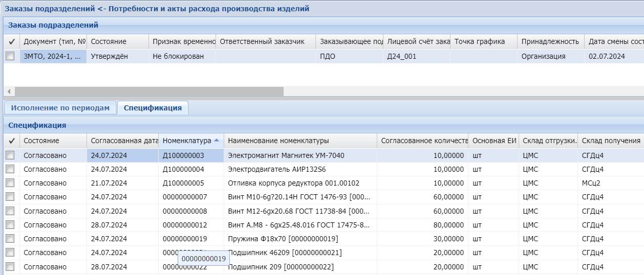Tick the checkbox for ЗМТО, 2024-1 order
This screenshot has height=275, width=644.
tap(10, 56)
